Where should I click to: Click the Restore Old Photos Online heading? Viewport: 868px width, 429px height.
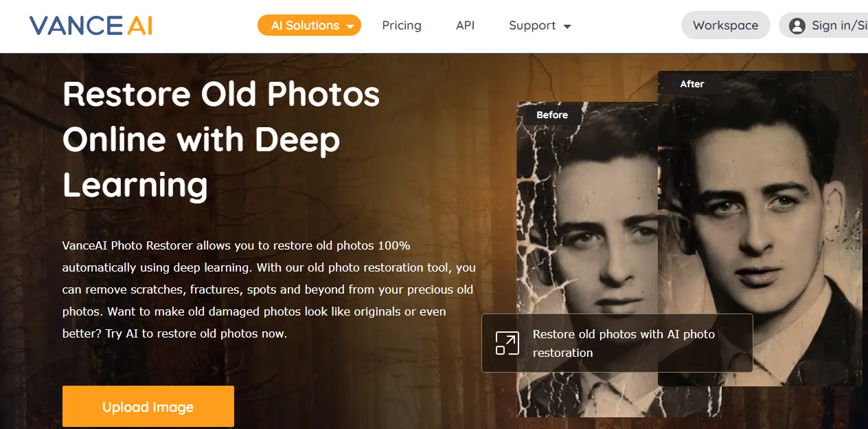click(x=221, y=140)
